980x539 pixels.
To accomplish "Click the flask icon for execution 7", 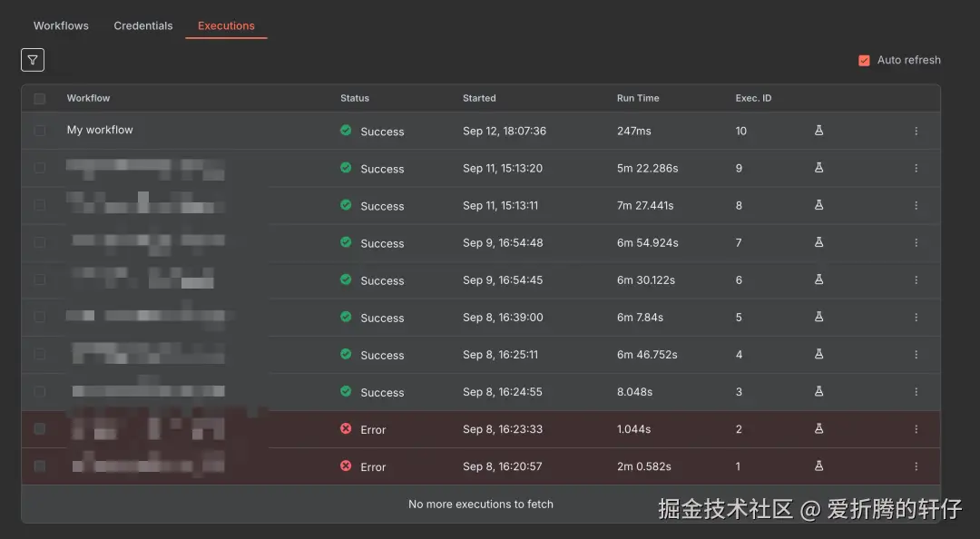I will pyautogui.click(x=818, y=242).
